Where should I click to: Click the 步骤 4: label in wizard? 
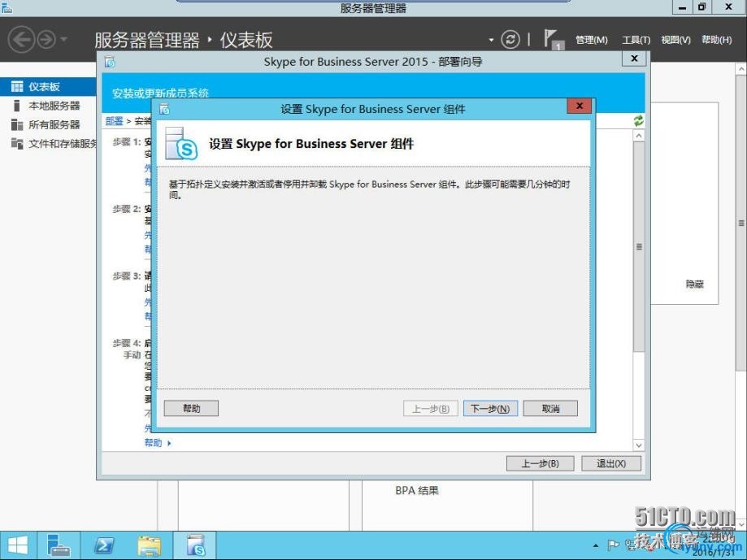(x=127, y=343)
